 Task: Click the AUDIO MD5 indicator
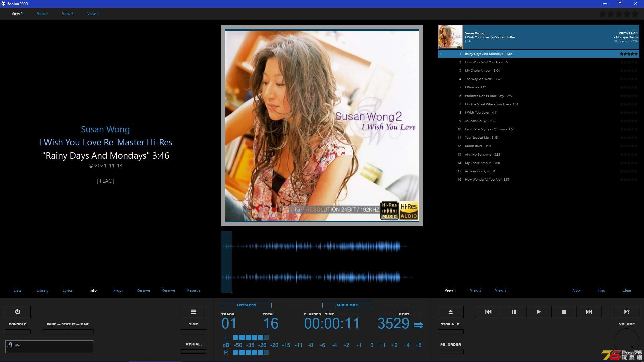pos(347,305)
